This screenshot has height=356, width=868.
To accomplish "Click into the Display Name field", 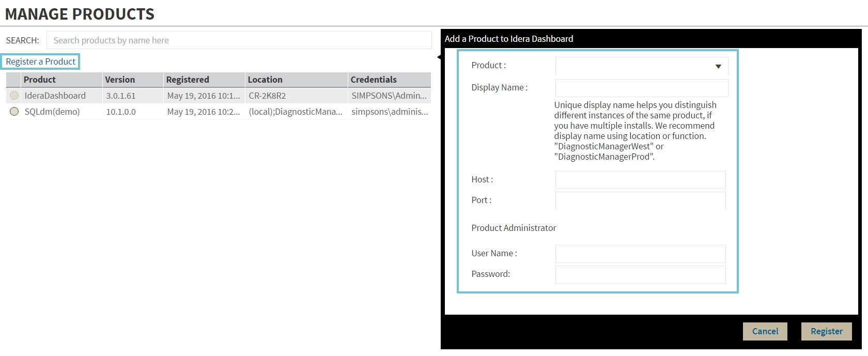I will tap(641, 88).
